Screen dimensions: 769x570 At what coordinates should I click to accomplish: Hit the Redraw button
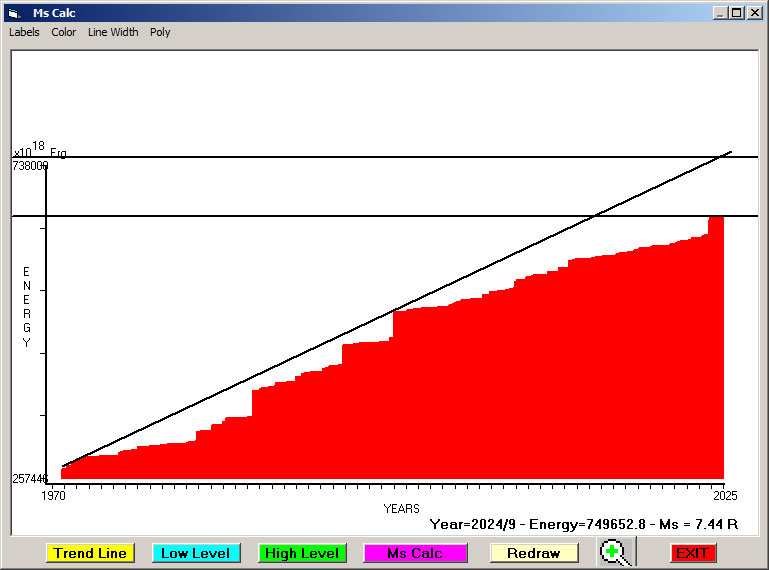(x=533, y=553)
